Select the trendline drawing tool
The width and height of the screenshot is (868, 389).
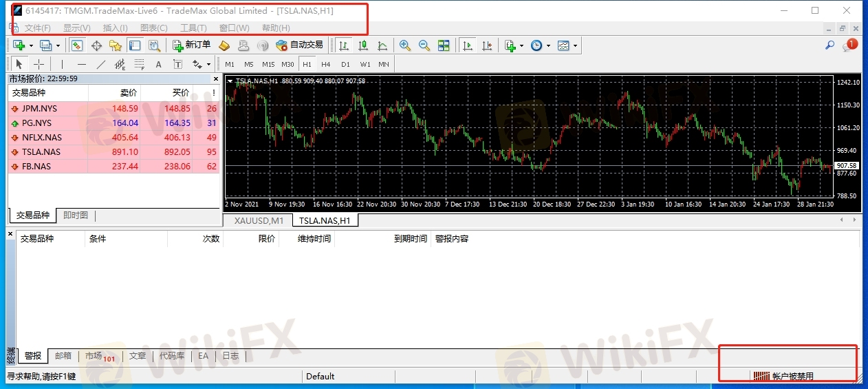coord(101,64)
